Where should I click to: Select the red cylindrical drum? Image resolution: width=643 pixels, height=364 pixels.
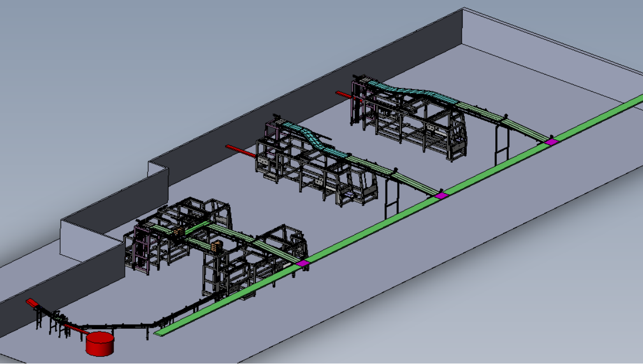tap(100, 344)
